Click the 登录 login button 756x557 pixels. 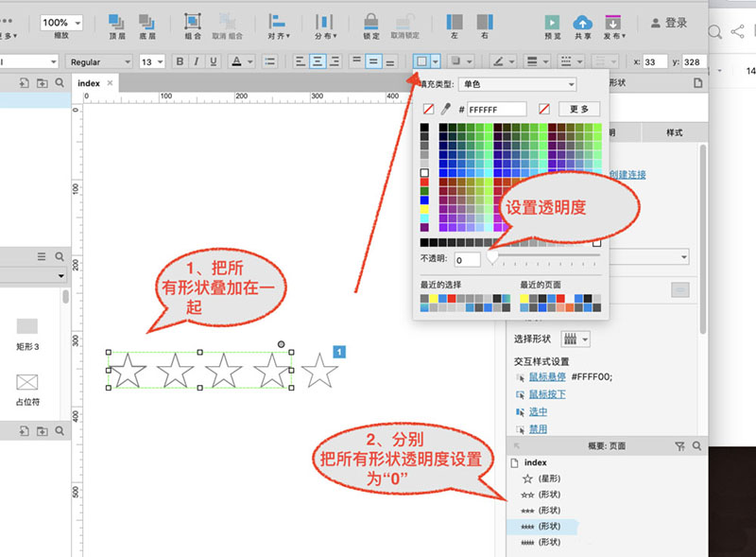pyautogui.click(x=669, y=23)
